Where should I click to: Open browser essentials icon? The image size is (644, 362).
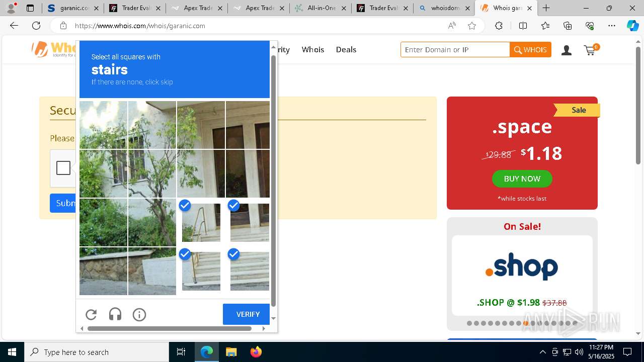coord(590,26)
